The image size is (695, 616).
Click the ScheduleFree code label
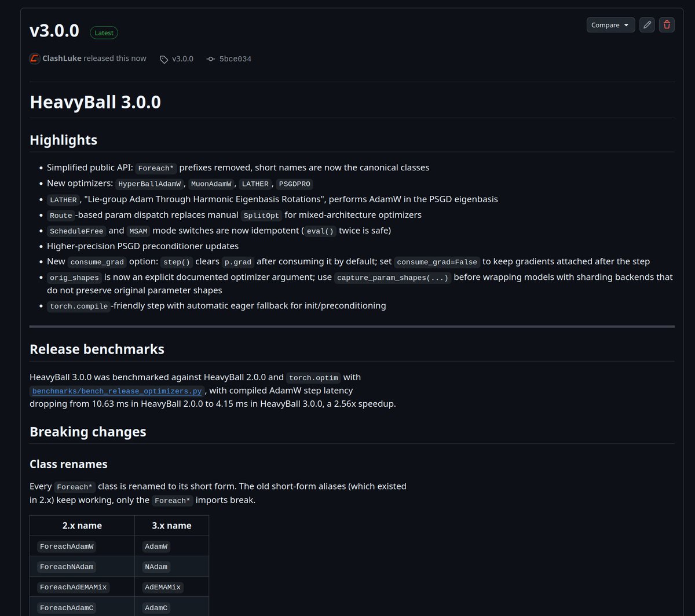click(x=76, y=231)
